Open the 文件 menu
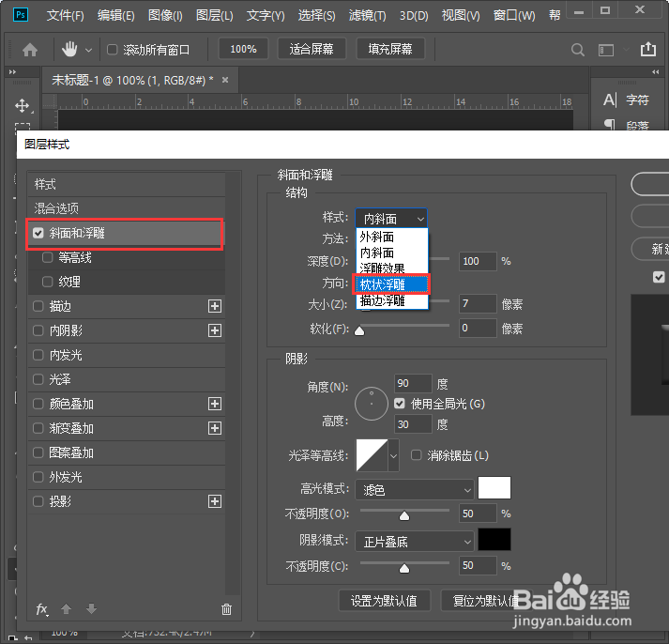The width and height of the screenshot is (669, 644). tap(65, 16)
